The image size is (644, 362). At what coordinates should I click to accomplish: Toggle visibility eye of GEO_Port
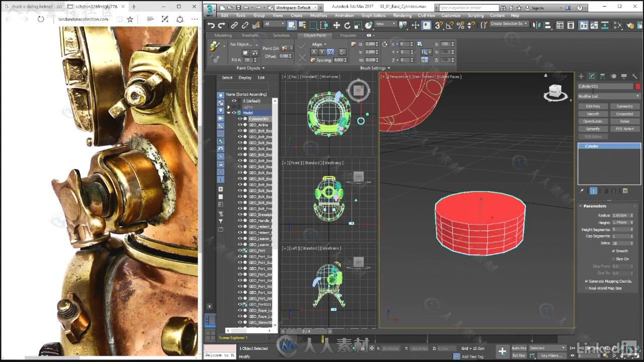click(x=239, y=250)
